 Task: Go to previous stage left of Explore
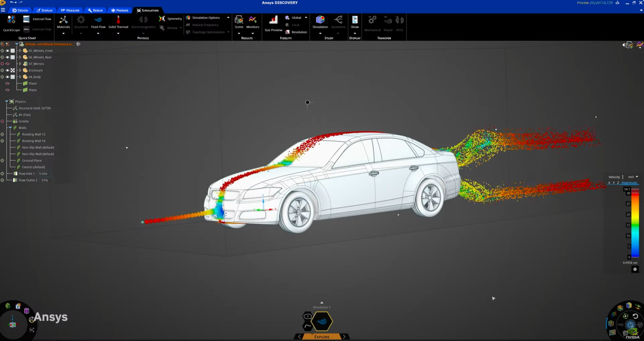pos(299,337)
